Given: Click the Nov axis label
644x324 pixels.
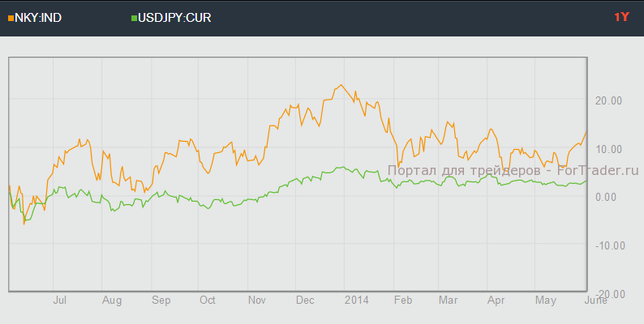Looking at the screenshot, I should 257,301.
